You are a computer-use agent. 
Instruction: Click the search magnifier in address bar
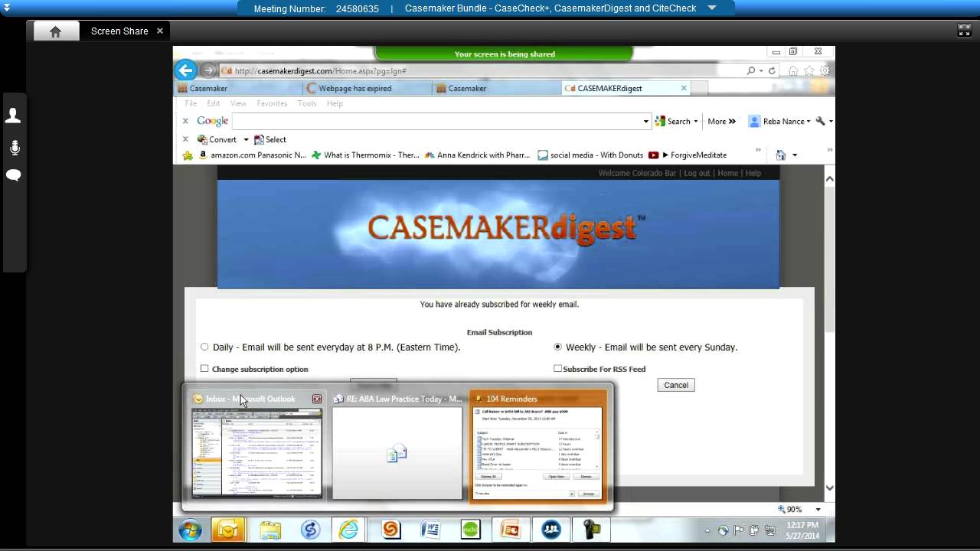click(751, 70)
